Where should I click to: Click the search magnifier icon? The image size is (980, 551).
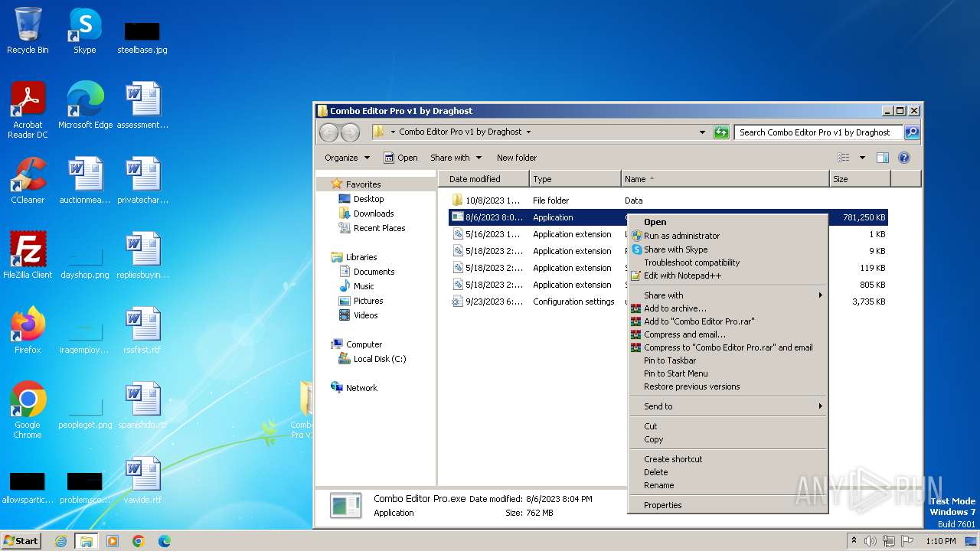911,132
